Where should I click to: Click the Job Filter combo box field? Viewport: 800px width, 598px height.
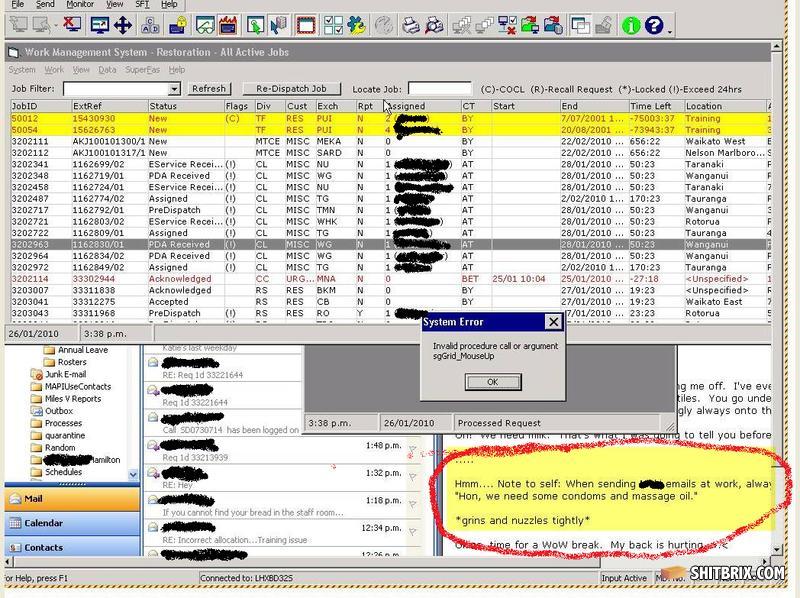121,89
